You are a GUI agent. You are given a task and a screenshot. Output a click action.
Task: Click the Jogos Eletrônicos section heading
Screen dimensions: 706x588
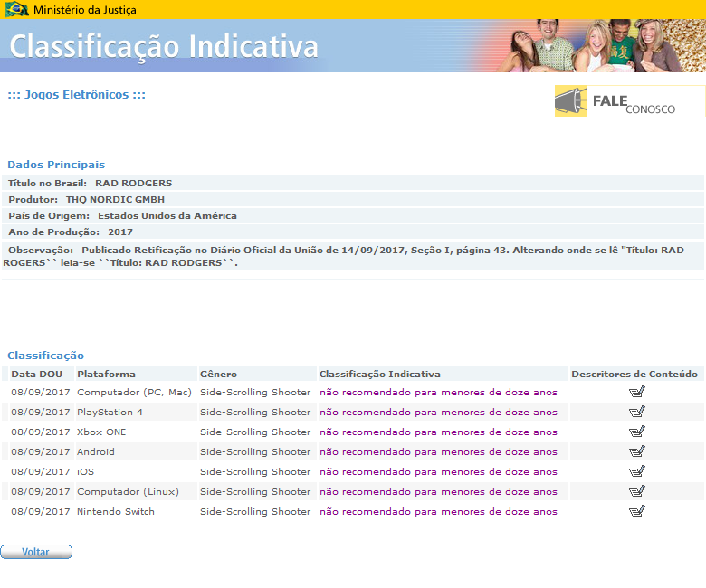coord(76,95)
